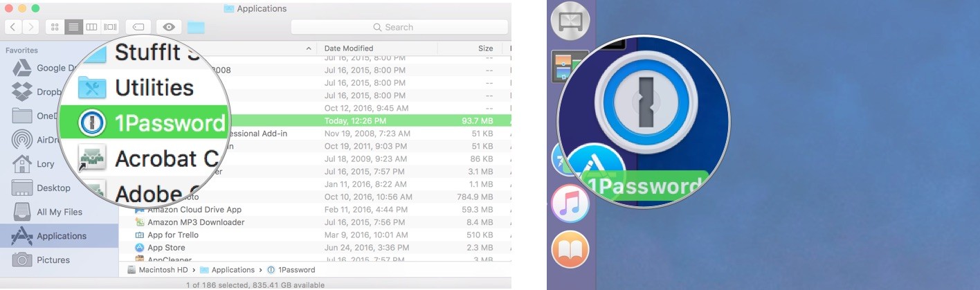This screenshot has width=980, height=290.
Task: Go forward with the Finder forward arrow
Action: [x=30, y=27]
